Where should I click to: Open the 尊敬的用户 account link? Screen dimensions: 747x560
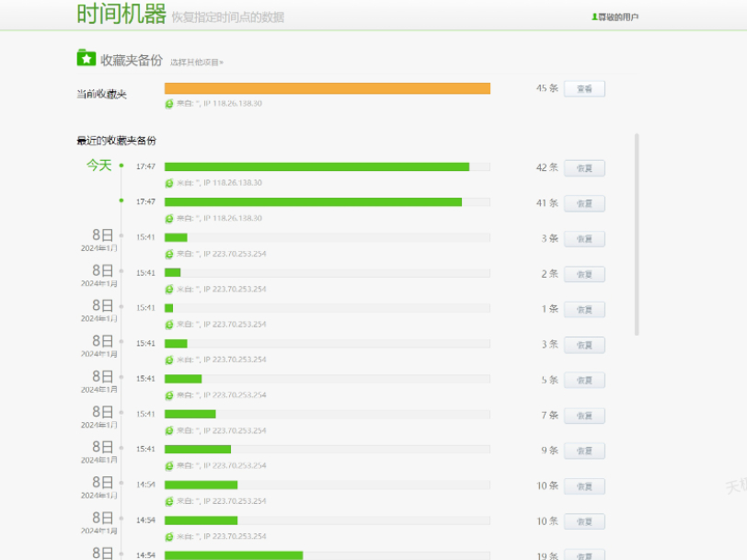pyautogui.click(x=618, y=17)
